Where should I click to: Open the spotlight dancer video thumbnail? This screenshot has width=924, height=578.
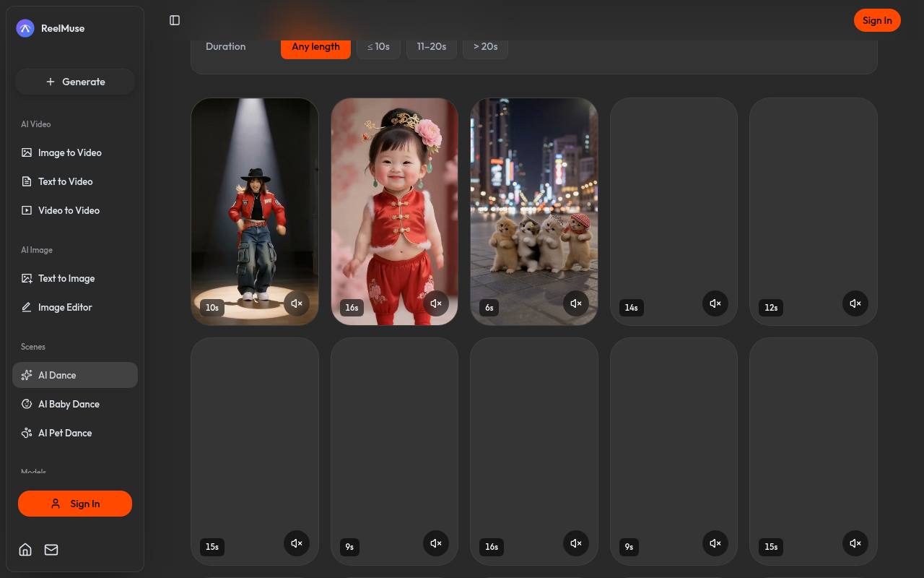click(x=255, y=211)
